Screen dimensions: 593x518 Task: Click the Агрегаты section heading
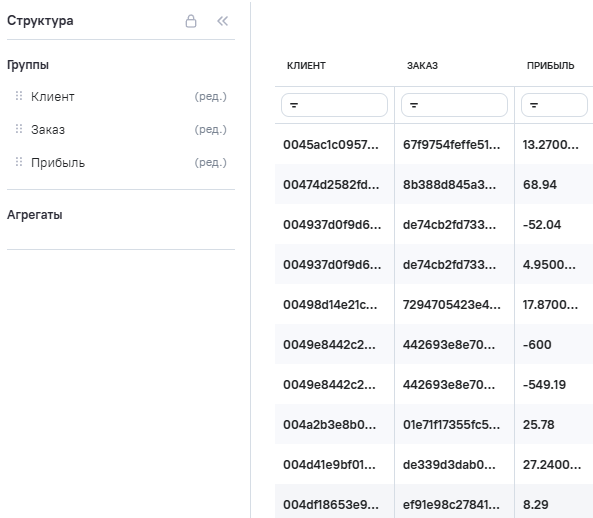[x=35, y=215]
